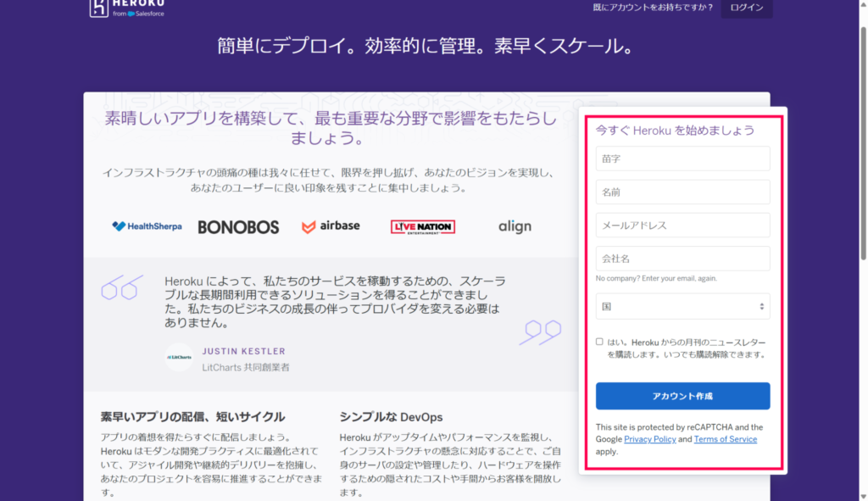Image resolution: width=868 pixels, height=501 pixels.
Task: Click the align logo
Action: [x=515, y=226]
